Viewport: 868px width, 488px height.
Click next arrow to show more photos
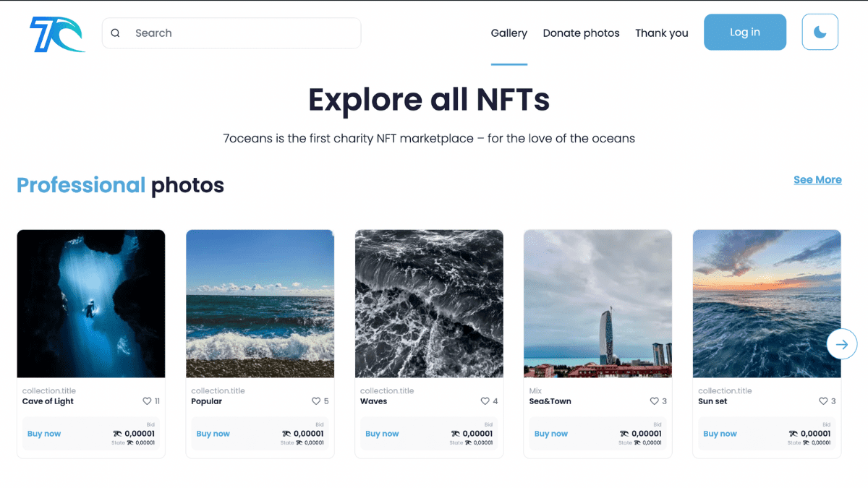pos(841,344)
